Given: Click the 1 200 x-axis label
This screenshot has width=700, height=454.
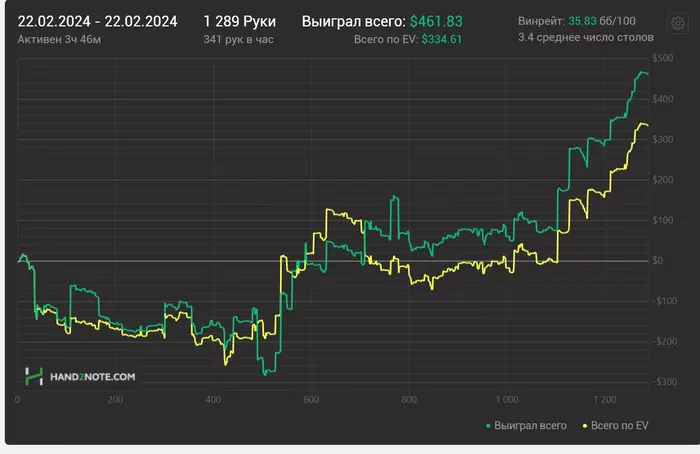Looking at the screenshot, I should 604,400.
